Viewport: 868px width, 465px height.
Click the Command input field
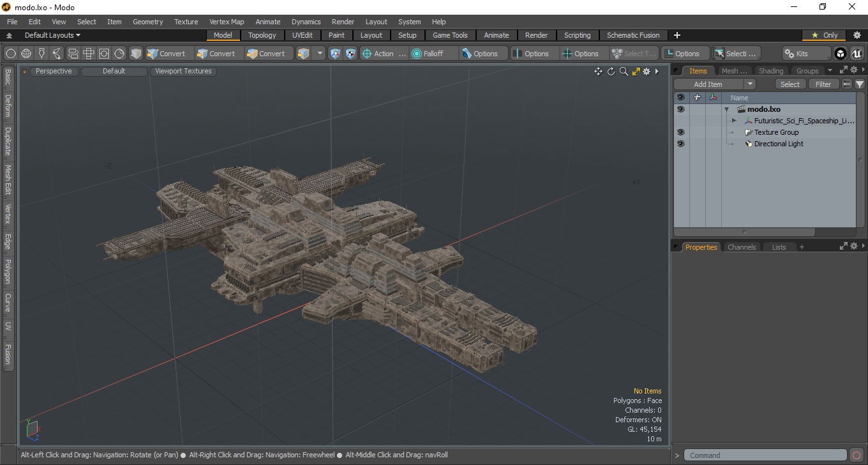tap(765, 455)
